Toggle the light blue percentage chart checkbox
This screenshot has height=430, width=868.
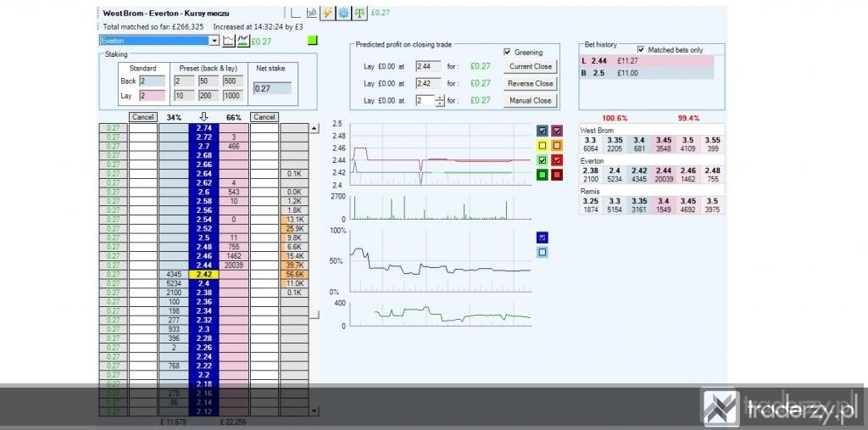click(542, 253)
